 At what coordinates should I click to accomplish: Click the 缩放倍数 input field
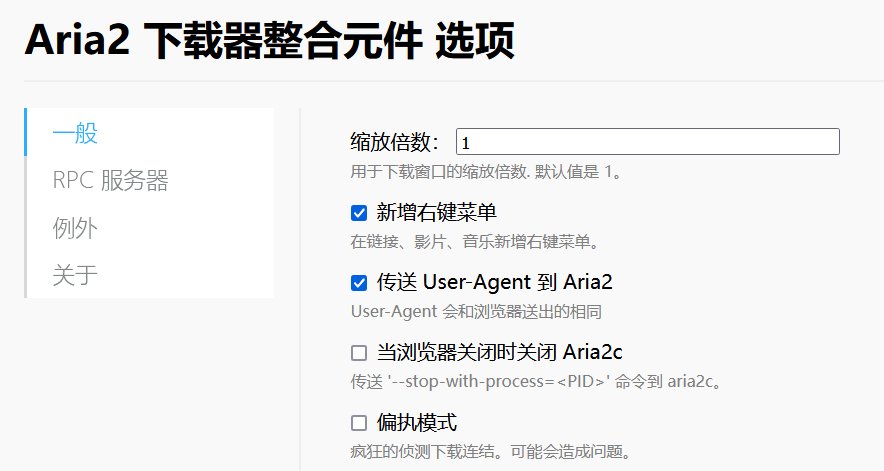pos(647,142)
